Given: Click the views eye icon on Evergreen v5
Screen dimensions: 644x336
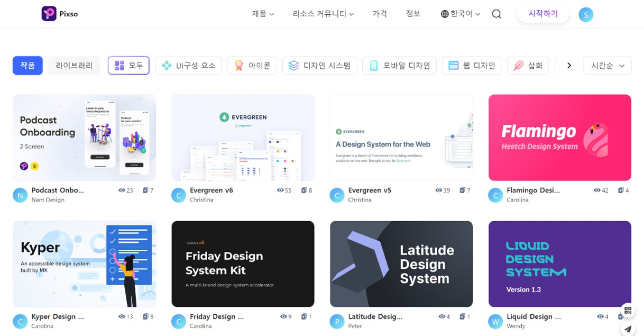Looking at the screenshot, I should [x=438, y=190].
